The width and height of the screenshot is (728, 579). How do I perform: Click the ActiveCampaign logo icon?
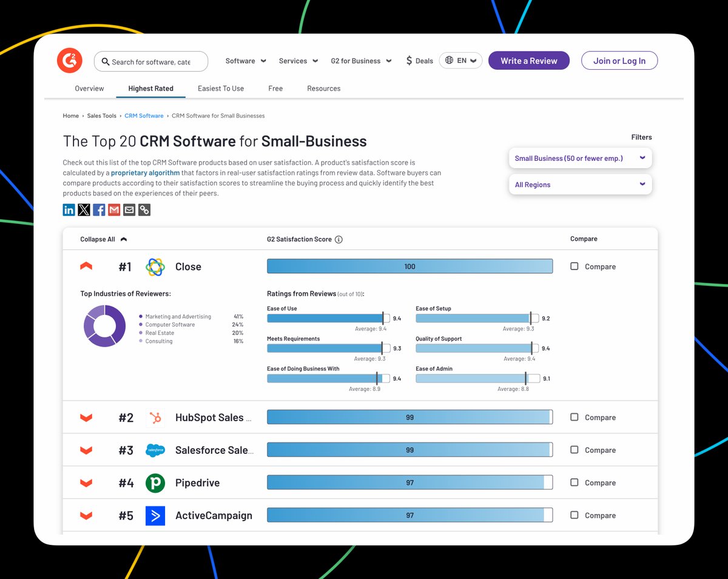coord(155,516)
